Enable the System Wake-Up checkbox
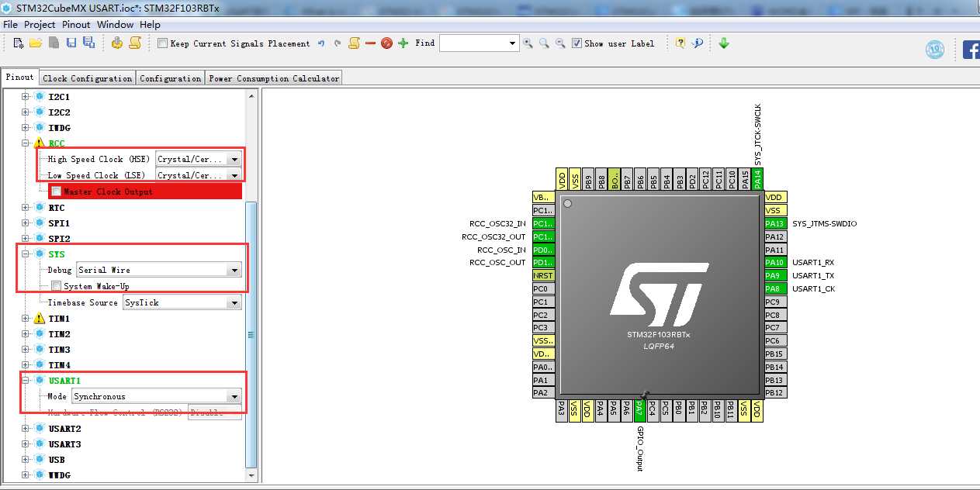The image size is (980, 490). [x=57, y=286]
